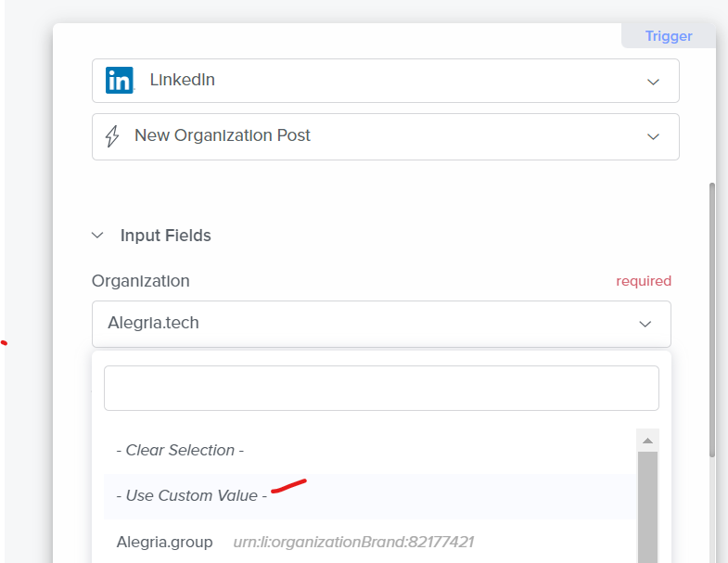
Task: Open the New Organization Post event dropdown
Action: 386,136
